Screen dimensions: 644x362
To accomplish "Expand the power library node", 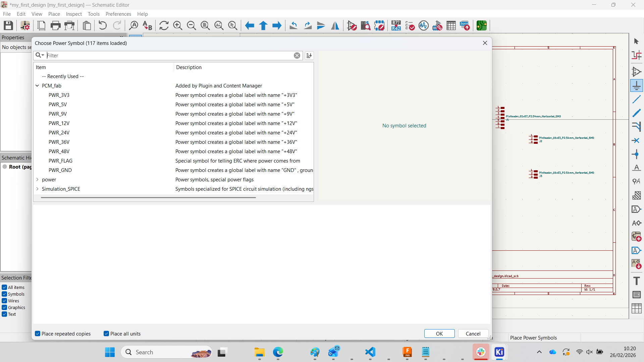I will point(37,180).
